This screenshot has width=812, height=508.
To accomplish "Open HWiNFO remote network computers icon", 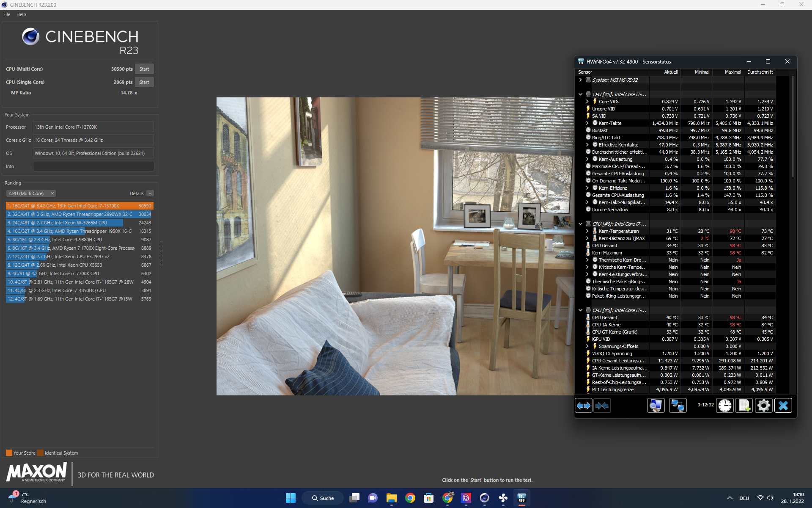I will [678, 406].
